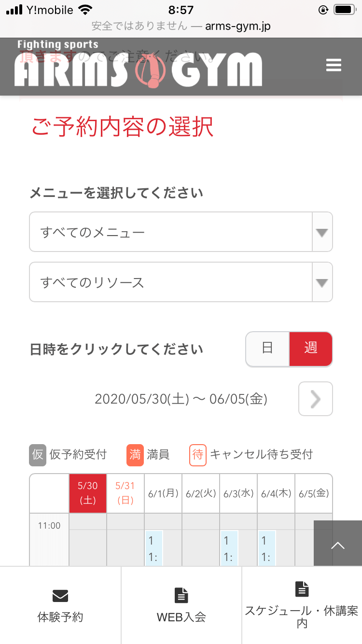Tap the 体験予約 envelope icon
This screenshot has width=362, height=644.
pyautogui.click(x=60, y=596)
